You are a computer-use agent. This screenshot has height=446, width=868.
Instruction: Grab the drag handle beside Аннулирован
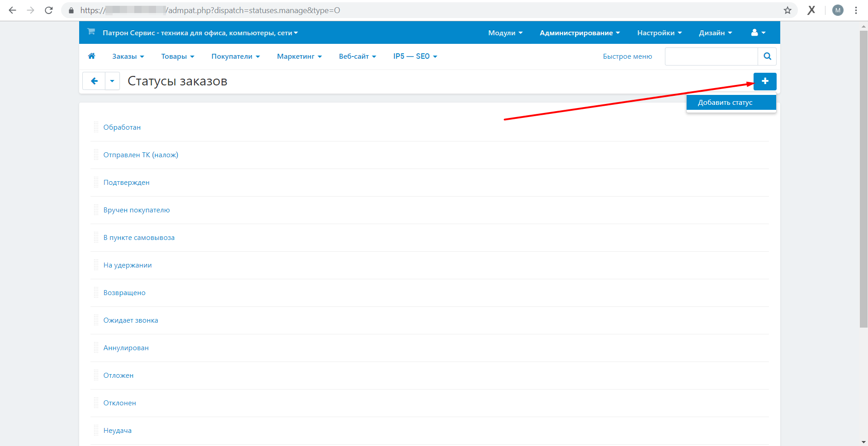click(96, 347)
